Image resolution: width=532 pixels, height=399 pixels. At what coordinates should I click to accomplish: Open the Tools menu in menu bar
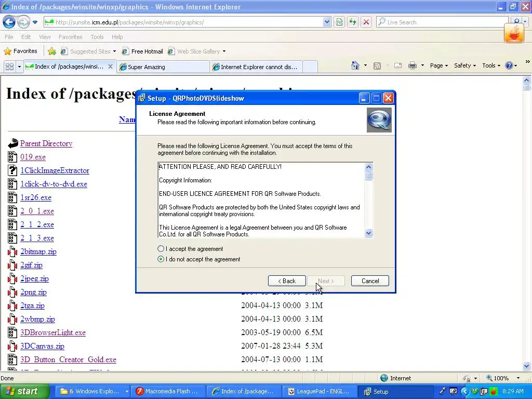97,37
